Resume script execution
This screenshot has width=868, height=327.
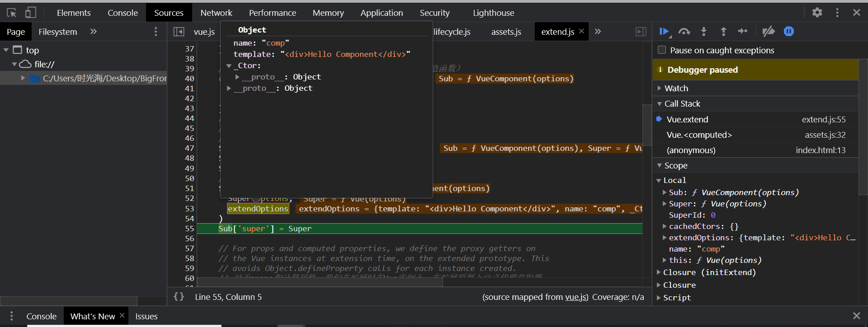point(665,32)
